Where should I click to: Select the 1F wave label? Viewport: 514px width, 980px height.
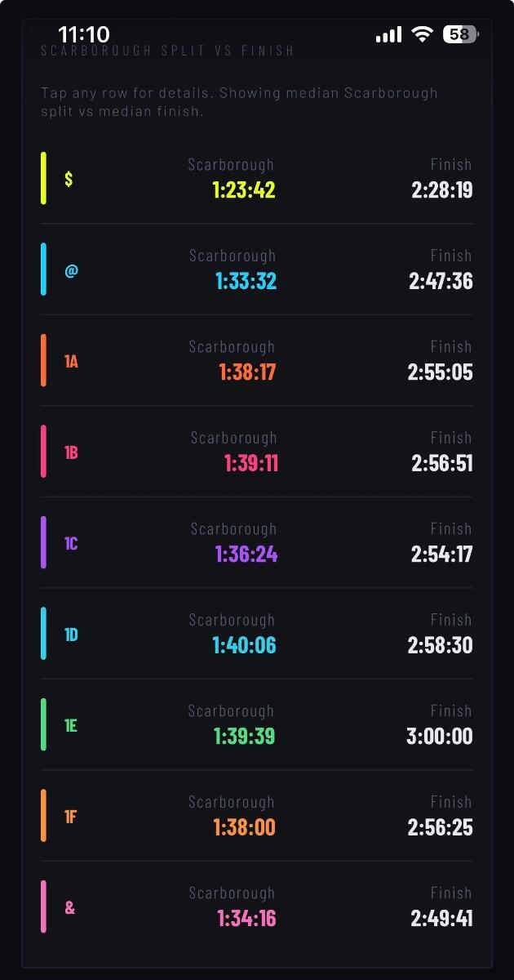pos(71,816)
